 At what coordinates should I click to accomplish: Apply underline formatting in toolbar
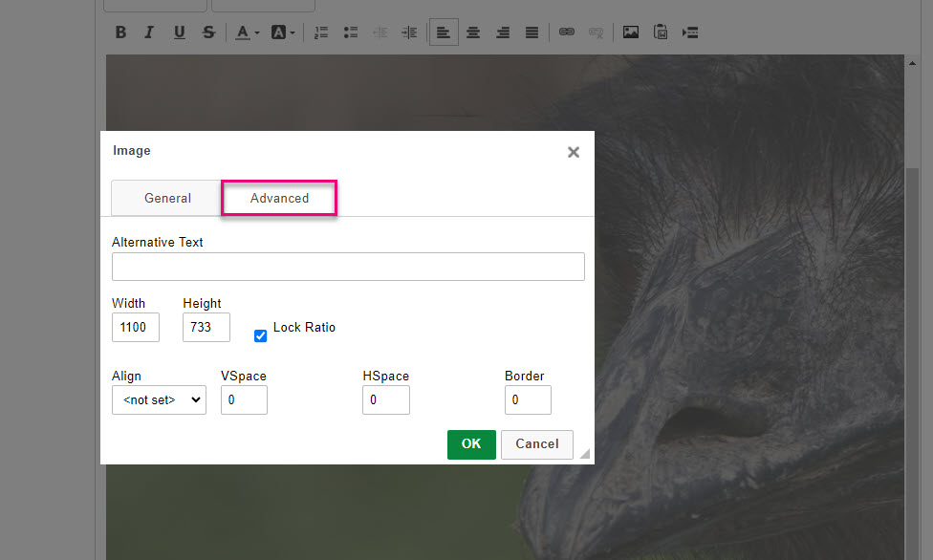coord(179,32)
